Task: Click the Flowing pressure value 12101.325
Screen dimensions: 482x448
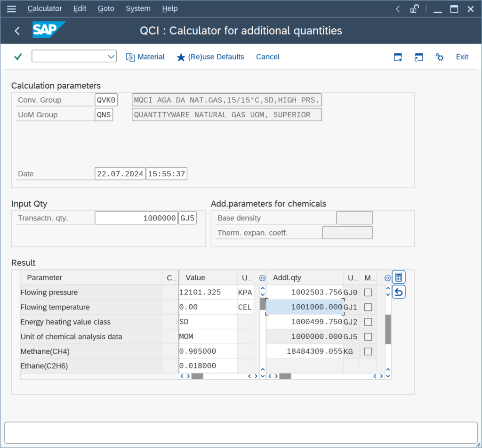Action: [x=208, y=293]
